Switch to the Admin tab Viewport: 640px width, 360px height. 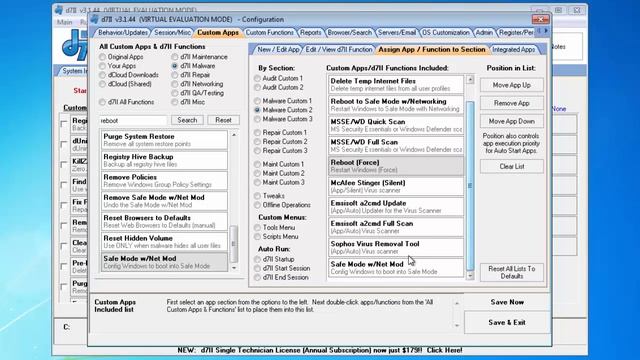tap(484, 32)
